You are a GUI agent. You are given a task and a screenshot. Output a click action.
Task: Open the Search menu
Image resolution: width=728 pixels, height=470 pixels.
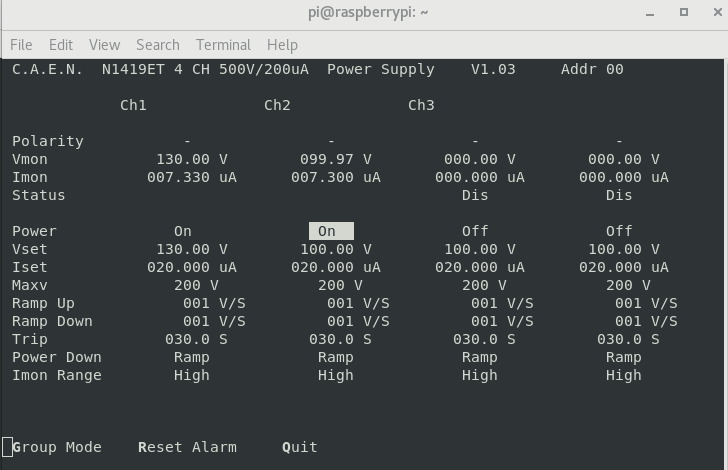pos(158,45)
